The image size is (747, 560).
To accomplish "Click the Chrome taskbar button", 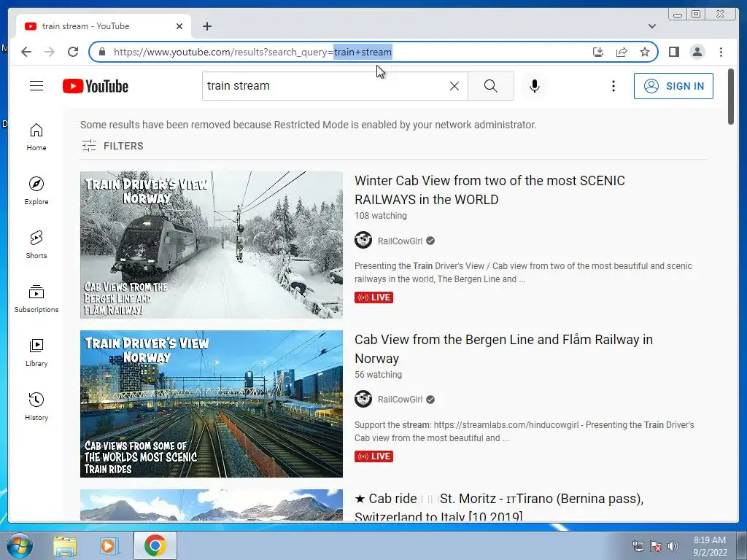I will [x=155, y=545].
